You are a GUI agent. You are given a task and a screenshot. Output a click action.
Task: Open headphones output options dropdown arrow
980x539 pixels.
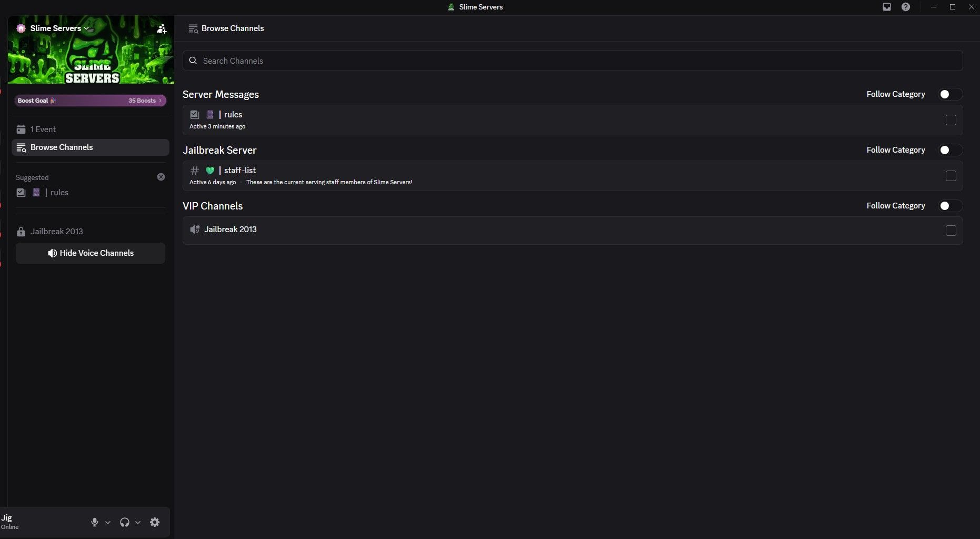pos(138,523)
